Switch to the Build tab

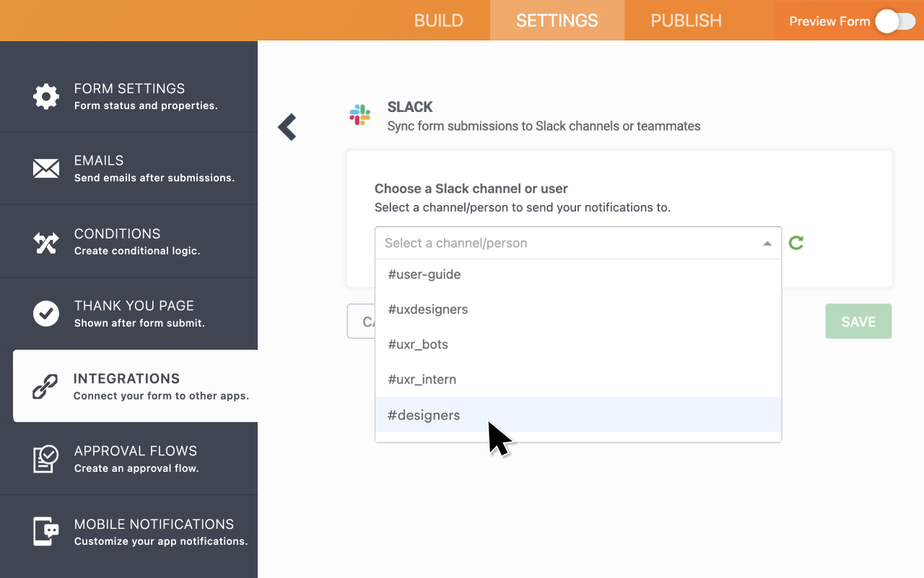pyautogui.click(x=438, y=20)
